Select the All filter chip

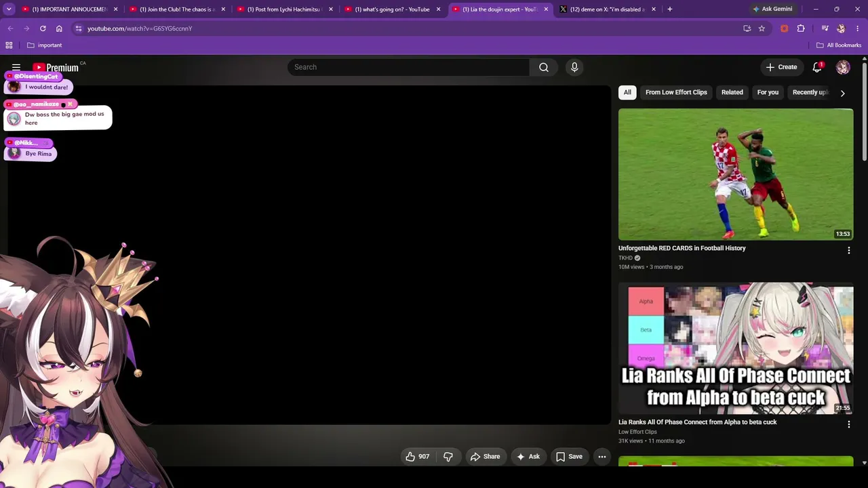coord(627,92)
